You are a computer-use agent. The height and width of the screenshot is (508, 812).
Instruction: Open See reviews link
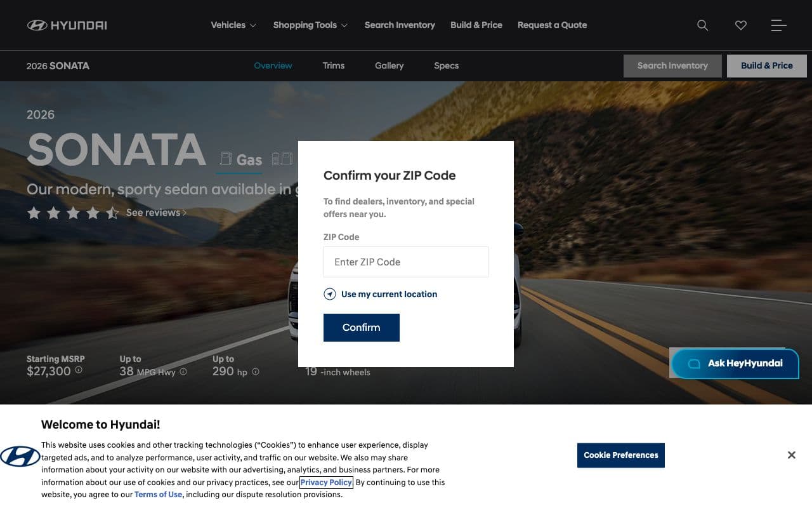click(x=156, y=213)
